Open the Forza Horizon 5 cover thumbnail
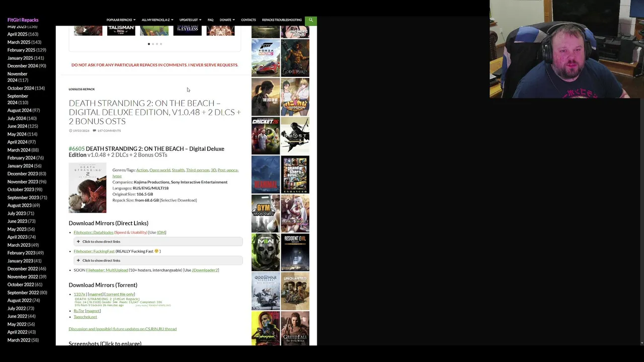 click(x=266, y=58)
